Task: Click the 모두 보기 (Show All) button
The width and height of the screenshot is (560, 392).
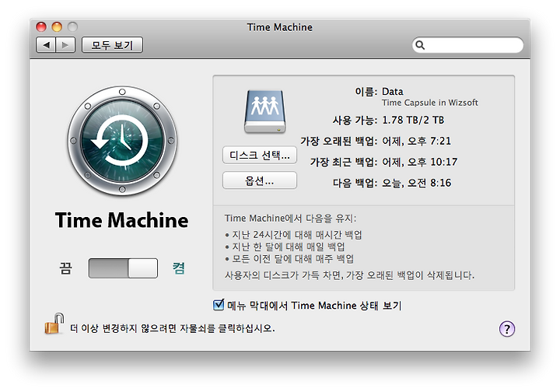Action: click(112, 45)
